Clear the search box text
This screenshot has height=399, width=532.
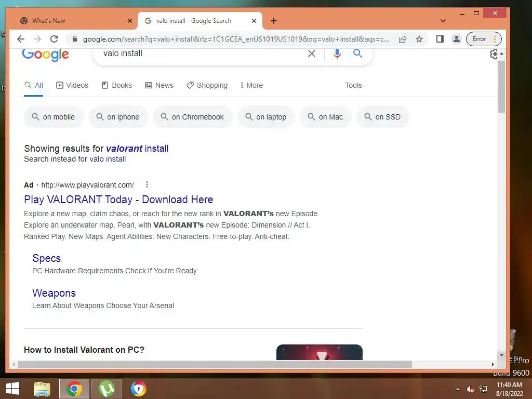[x=312, y=54]
